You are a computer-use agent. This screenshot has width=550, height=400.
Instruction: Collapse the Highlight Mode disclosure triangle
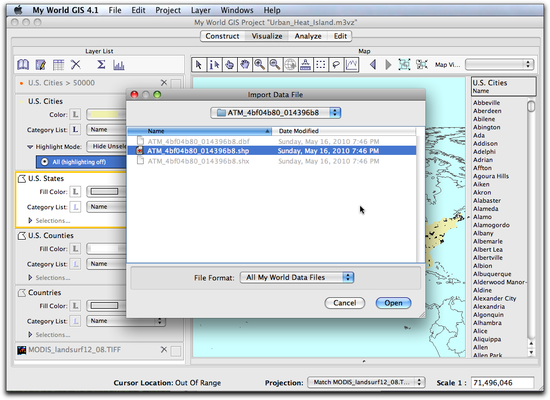coord(30,147)
